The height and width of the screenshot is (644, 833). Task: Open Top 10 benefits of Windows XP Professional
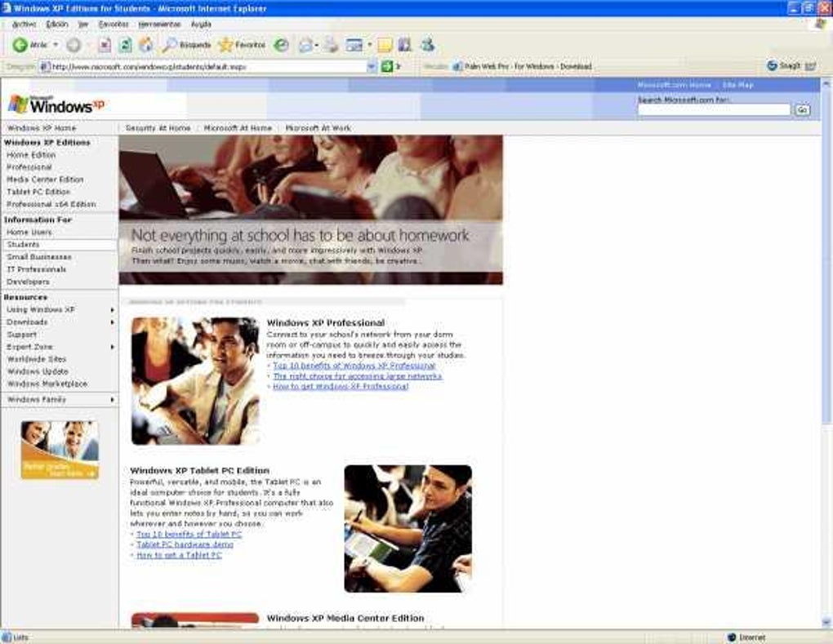[x=354, y=366]
